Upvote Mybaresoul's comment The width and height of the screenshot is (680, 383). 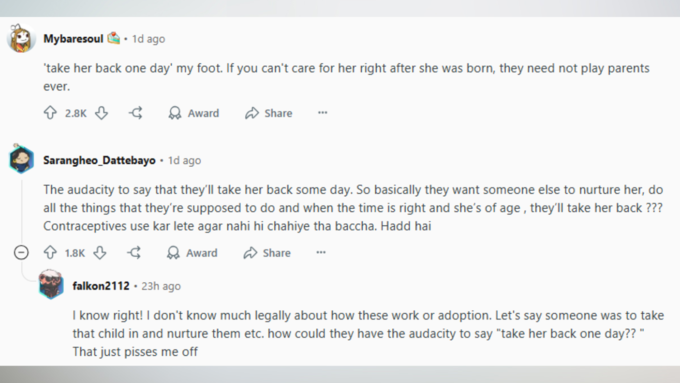click(50, 113)
